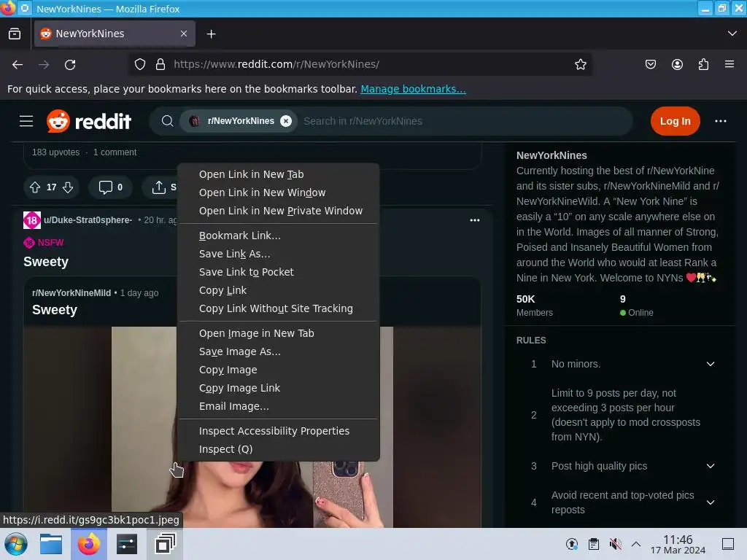Expand the Avoid recent and top-voted pics rule

[711, 502]
